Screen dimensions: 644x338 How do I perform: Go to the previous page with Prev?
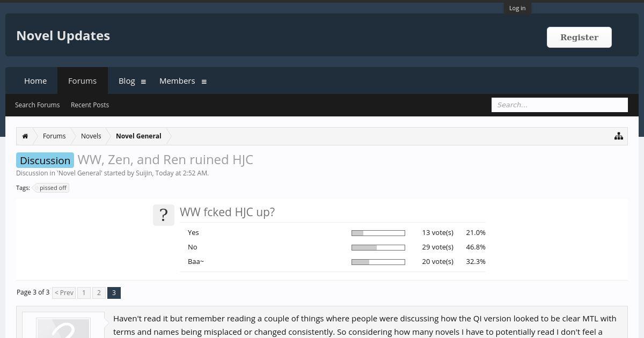64,293
